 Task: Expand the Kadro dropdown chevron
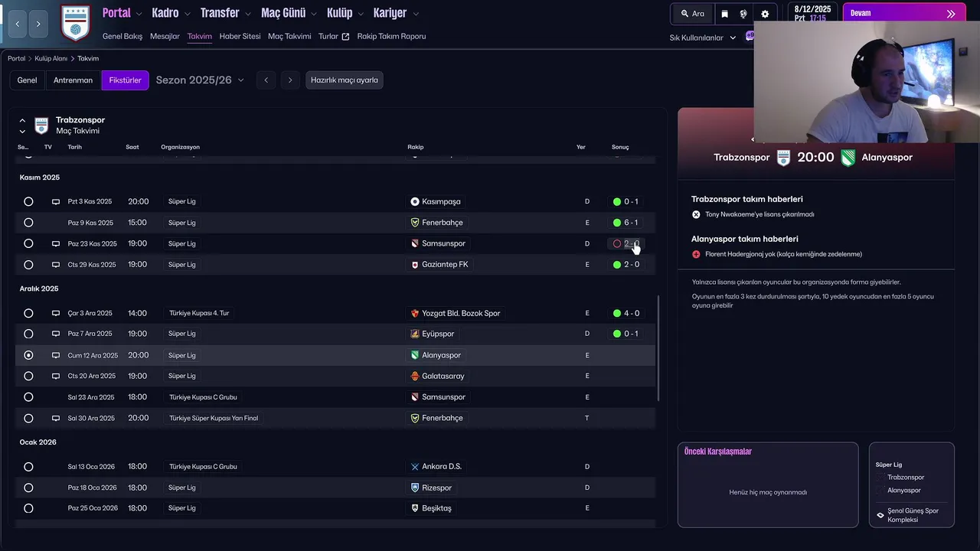pyautogui.click(x=188, y=14)
